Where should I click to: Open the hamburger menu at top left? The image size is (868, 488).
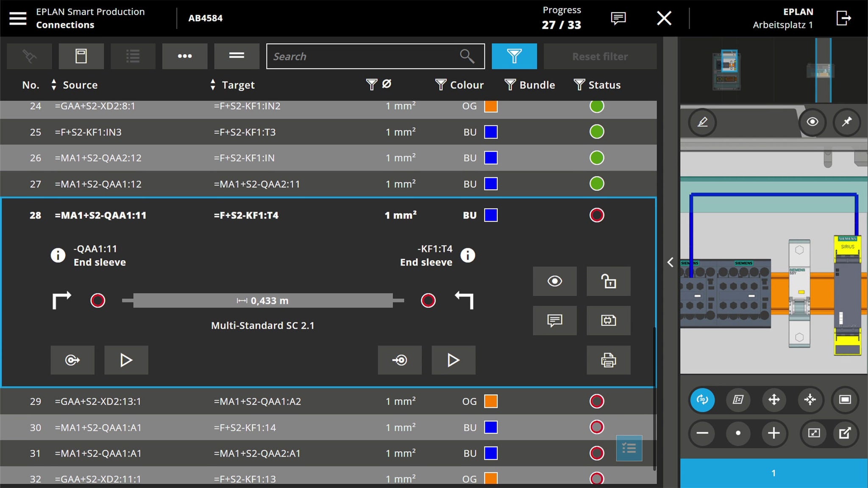point(18,18)
